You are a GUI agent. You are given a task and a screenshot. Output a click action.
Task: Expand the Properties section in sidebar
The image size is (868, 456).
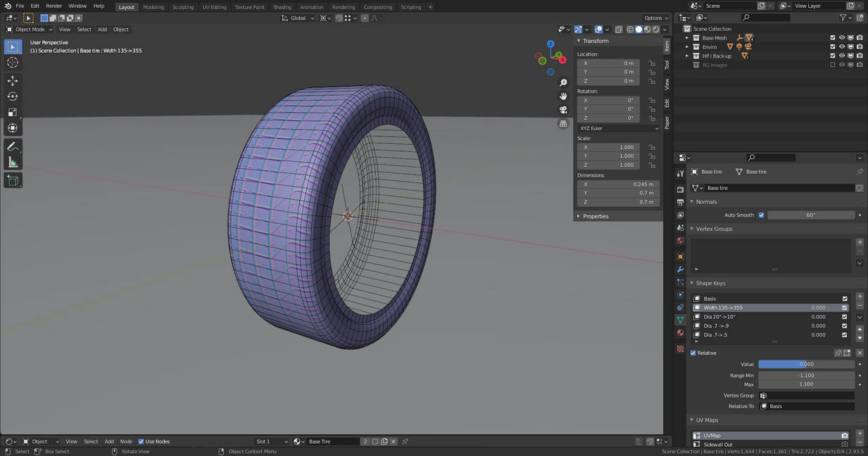coord(596,216)
